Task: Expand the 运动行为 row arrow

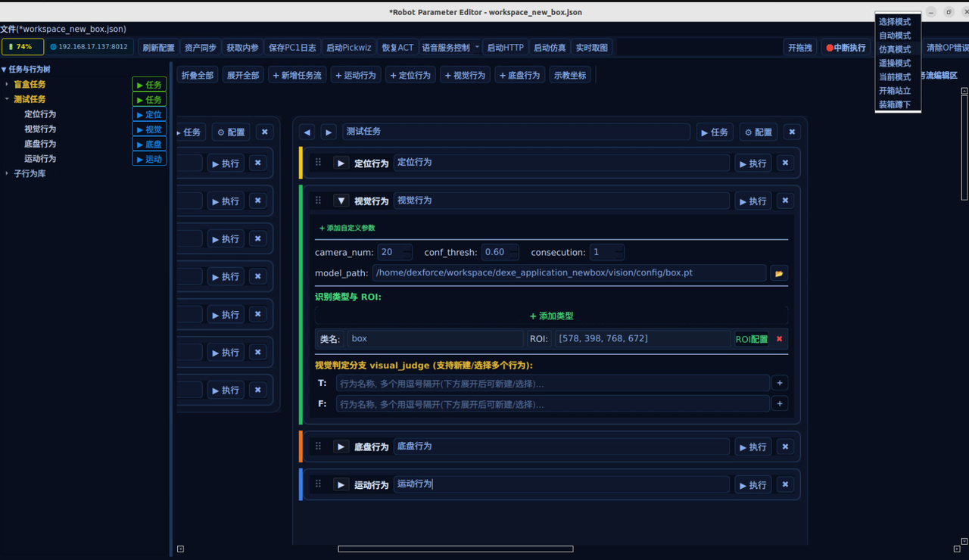Action: [341, 484]
